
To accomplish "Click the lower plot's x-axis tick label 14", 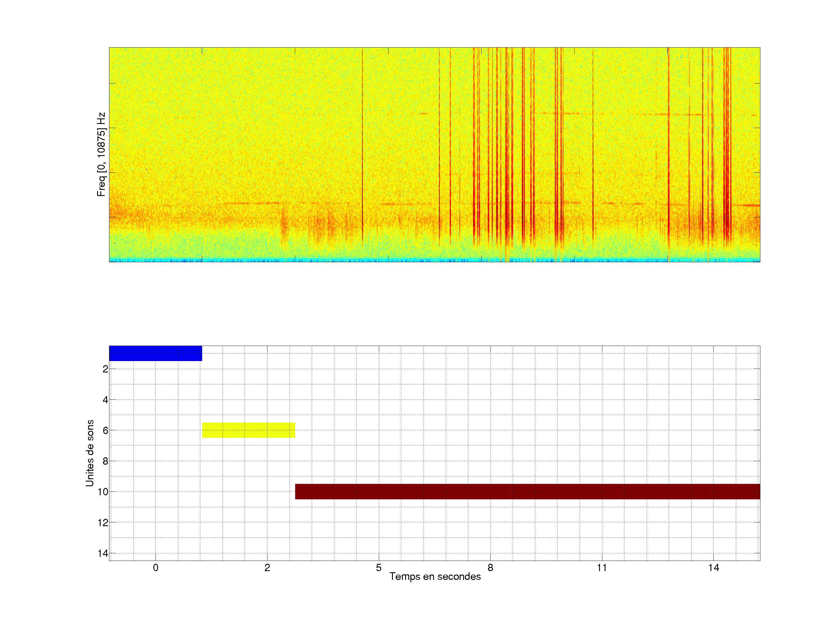I will pyautogui.click(x=713, y=568).
